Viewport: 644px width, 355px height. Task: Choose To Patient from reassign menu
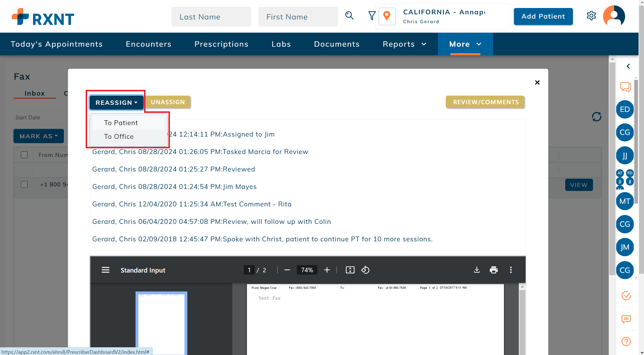point(121,123)
